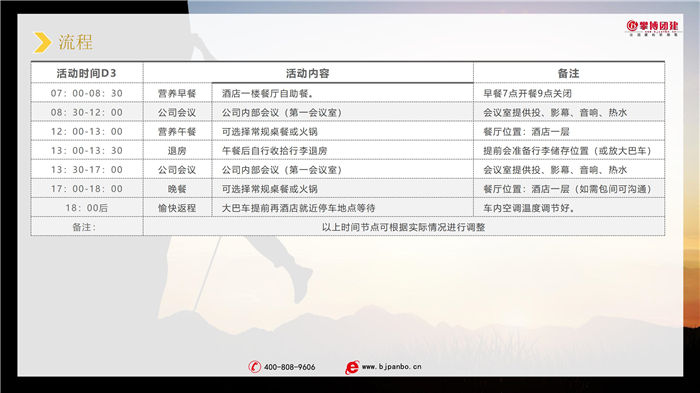
Task: Click the 营养午餐 activity cell
Action: click(x=177, y=131)
